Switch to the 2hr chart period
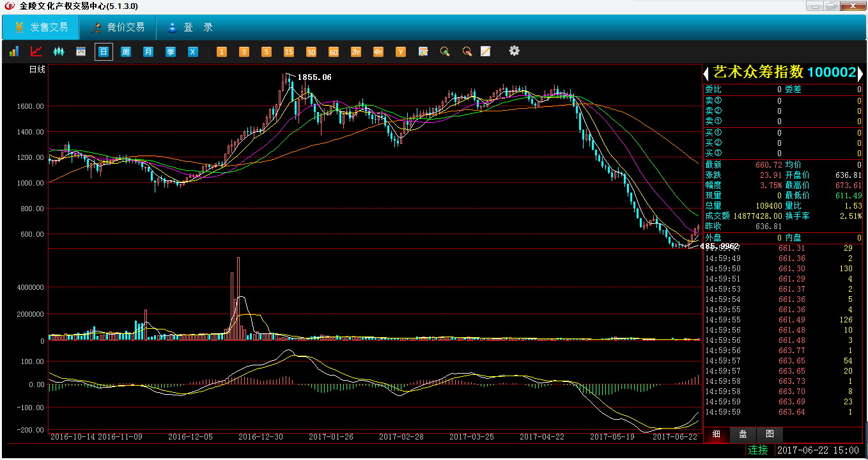The height and width of the screenshot is (460, 868). point(356,52)
